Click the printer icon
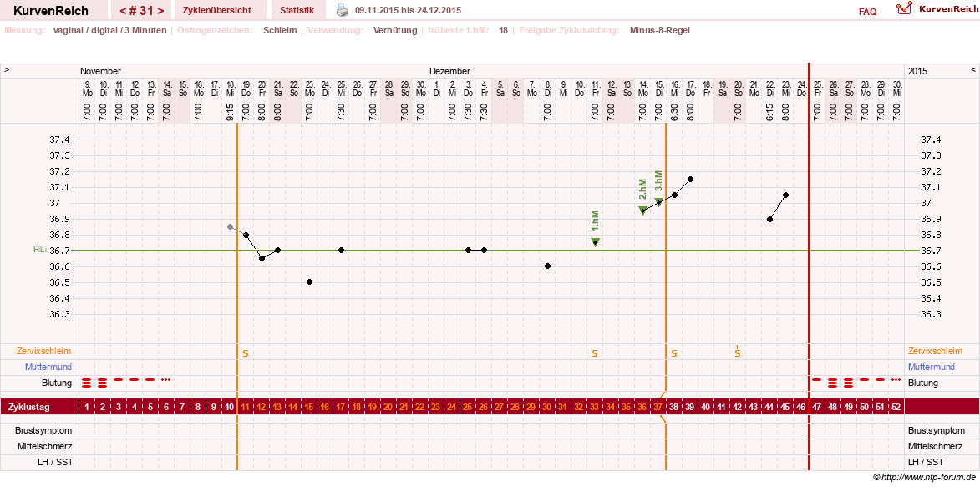Viewport: 980px width, 487px height. 343,10
